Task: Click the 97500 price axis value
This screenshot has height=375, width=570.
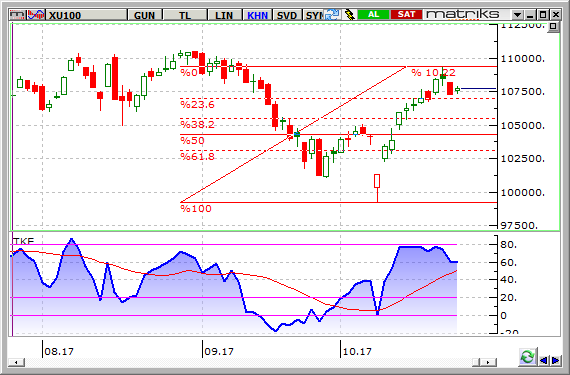Action: (x=520, y=226)
